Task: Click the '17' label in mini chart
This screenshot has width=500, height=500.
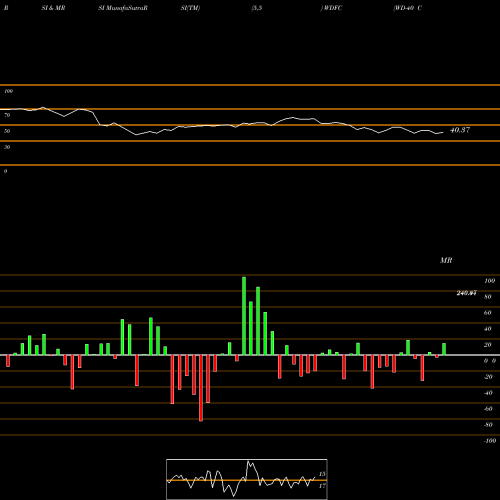Action: click(322, 486)
